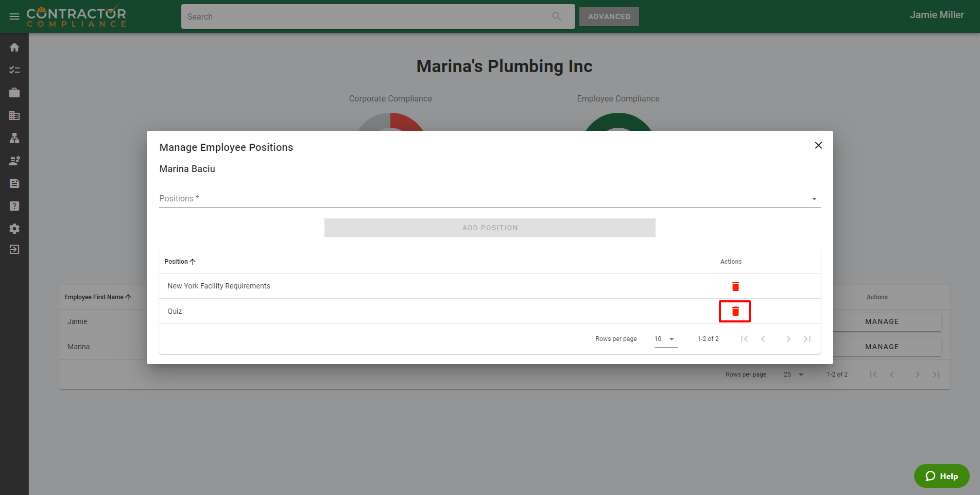Image resolution: width=980 pixels, height=495 pixels.
Task: Click the logout icon in sidebar
Action: pos(14,249)
